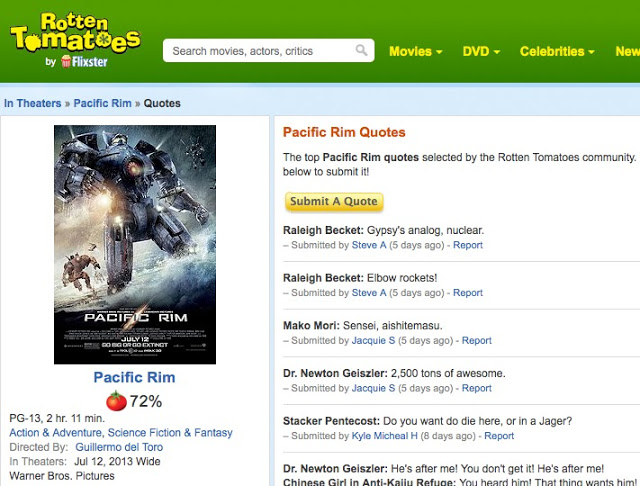Click the fresh tomato rating icon

coord(116,402)
